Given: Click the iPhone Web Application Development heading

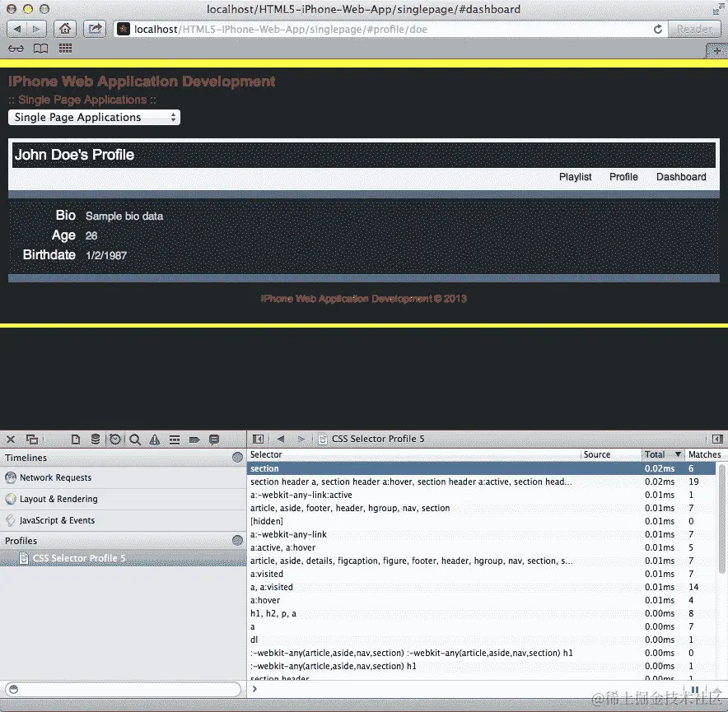Looking at the screenshot, I should [x=142, y=81].
